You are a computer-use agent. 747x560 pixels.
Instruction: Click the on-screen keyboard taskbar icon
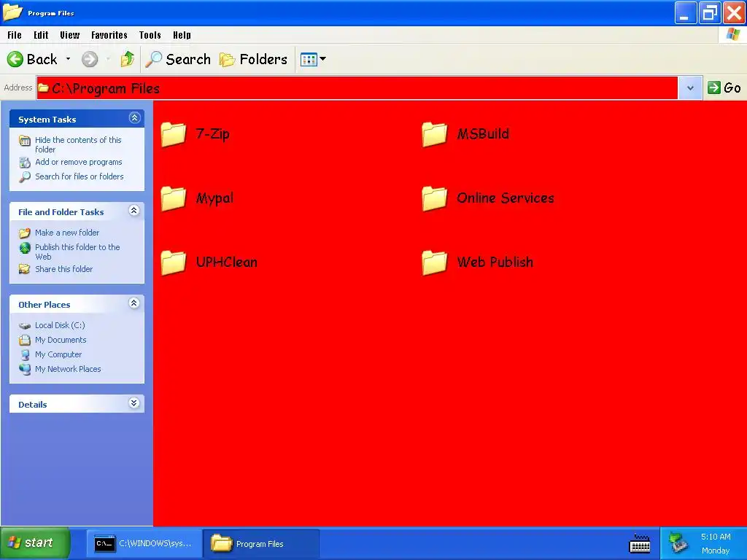pyautogui.click(x=640, y=543)
